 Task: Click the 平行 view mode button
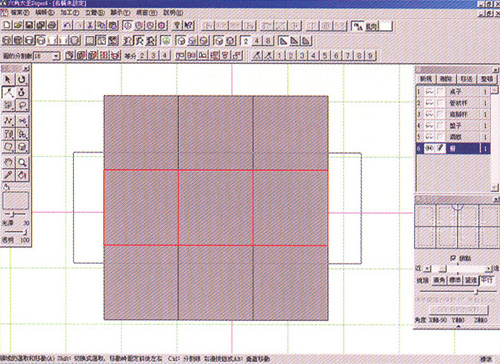[487, 280]
